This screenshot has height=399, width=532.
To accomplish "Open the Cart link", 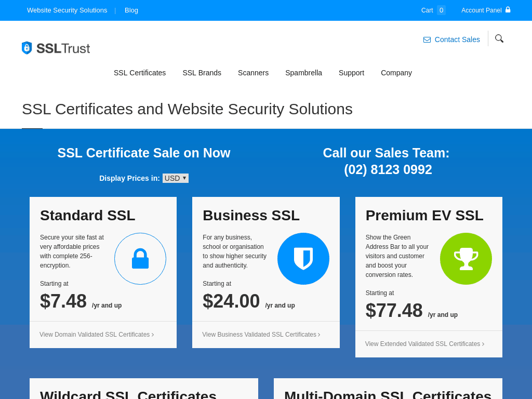I will (427, 10).
